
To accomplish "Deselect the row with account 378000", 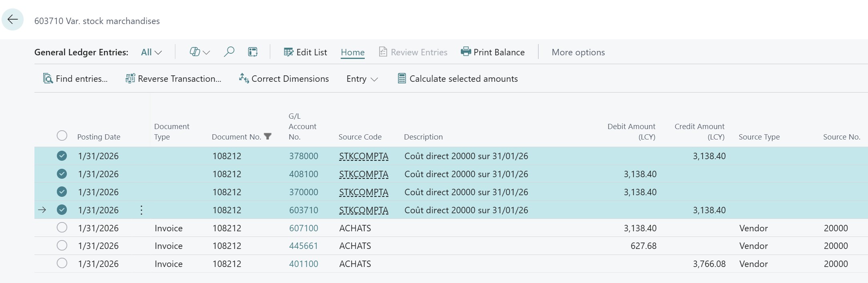I will 62,156.
